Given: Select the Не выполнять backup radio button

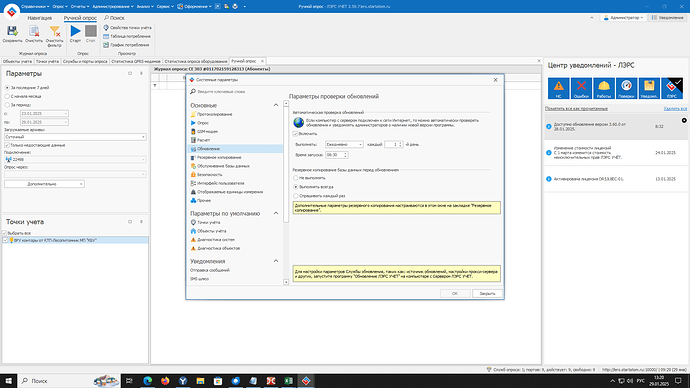Looking at the screenshot, I should 296,178.
